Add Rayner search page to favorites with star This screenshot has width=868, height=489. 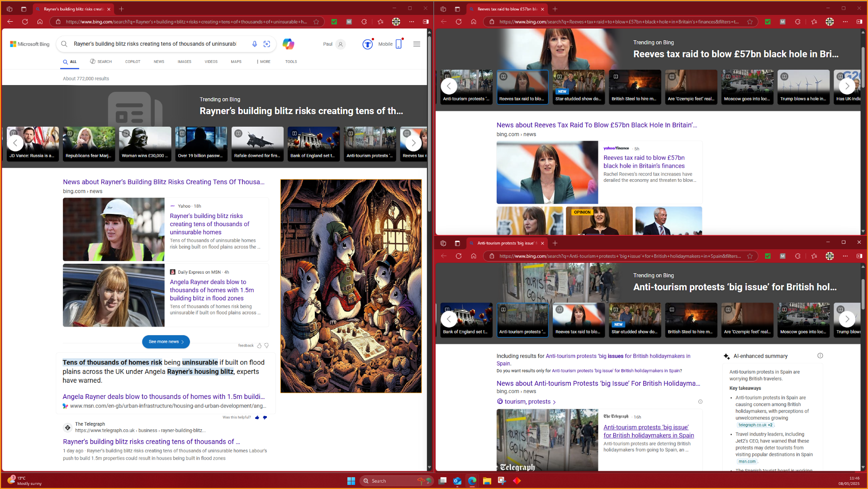click(316, 22)
